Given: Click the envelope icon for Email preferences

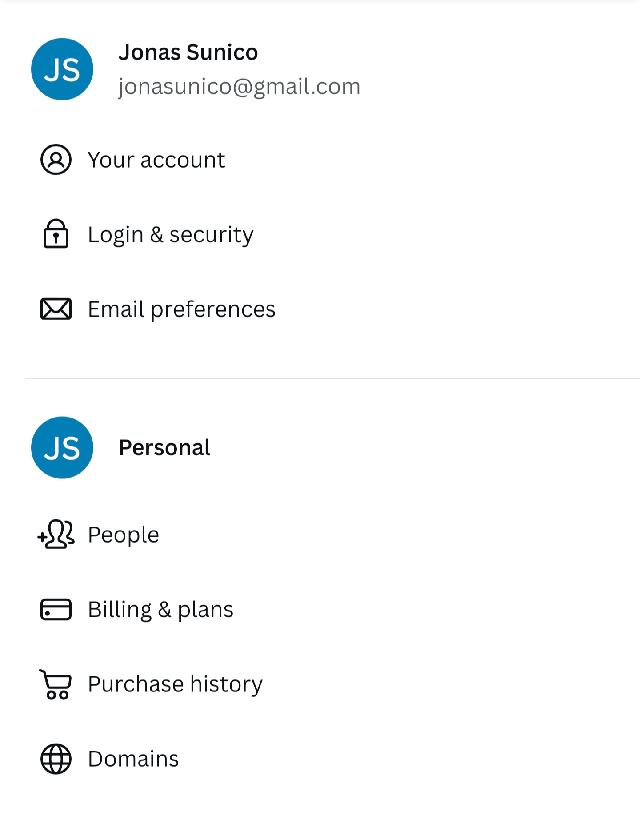Looking at the screenshot, I should (x=56, y=309).
